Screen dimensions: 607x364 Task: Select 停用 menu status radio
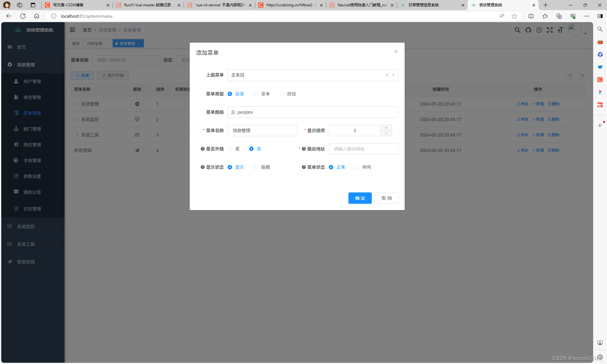point(363,167)
